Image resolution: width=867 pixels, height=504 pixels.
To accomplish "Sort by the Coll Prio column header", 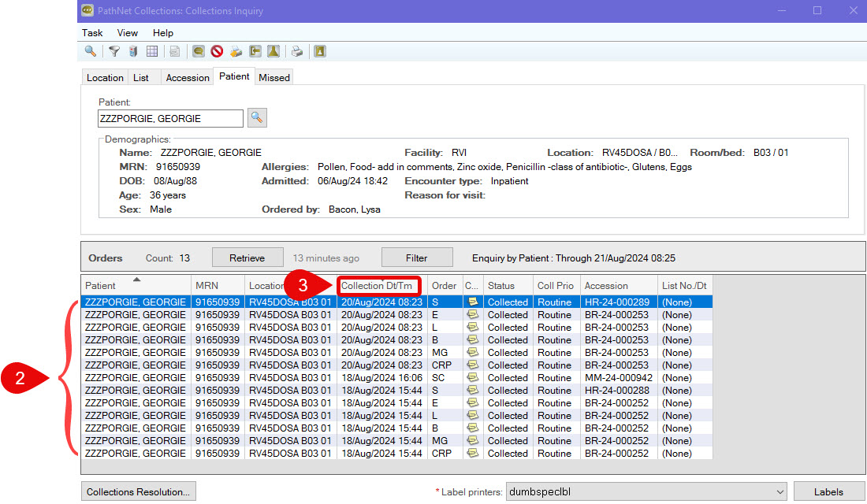I will (x=556, y=286).
